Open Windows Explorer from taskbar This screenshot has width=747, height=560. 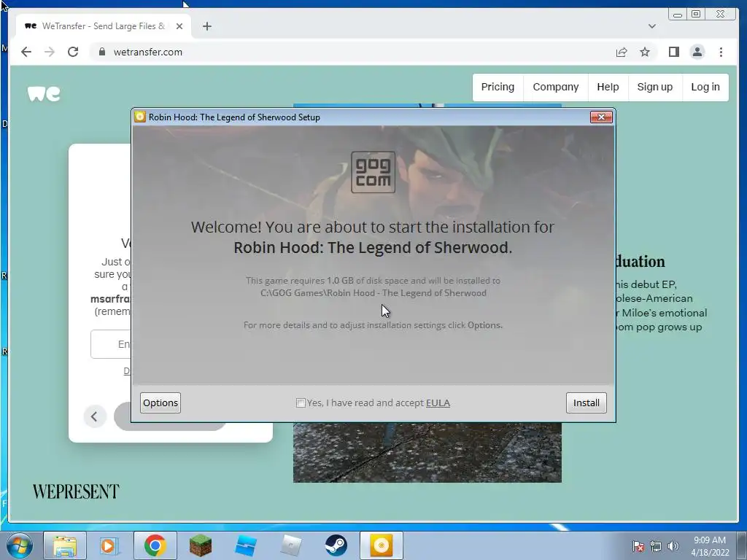65,545
